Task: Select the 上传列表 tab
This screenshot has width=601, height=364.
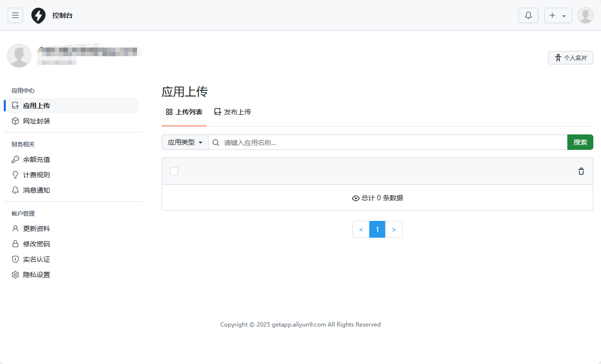Action: pos(184,111)
